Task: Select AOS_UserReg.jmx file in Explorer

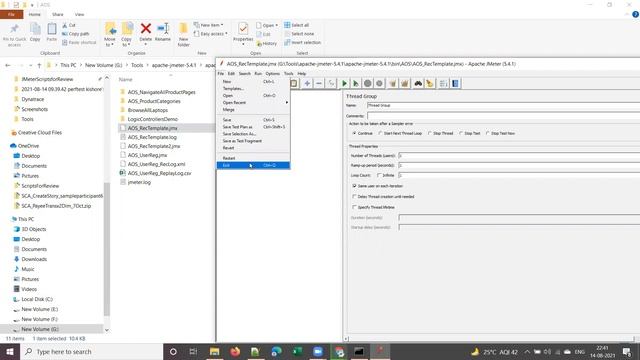Action: [147, 155]
